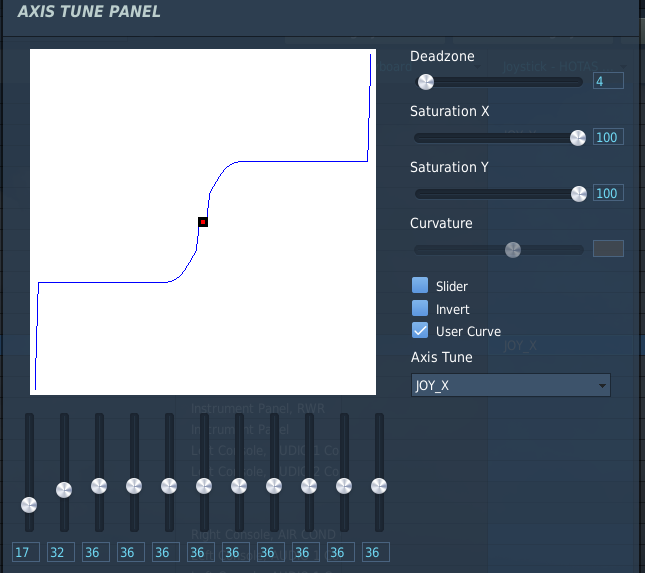Click the tenth curve point vertical slider knob
This screenshot has height=573, width=645.
click(344, 486)
